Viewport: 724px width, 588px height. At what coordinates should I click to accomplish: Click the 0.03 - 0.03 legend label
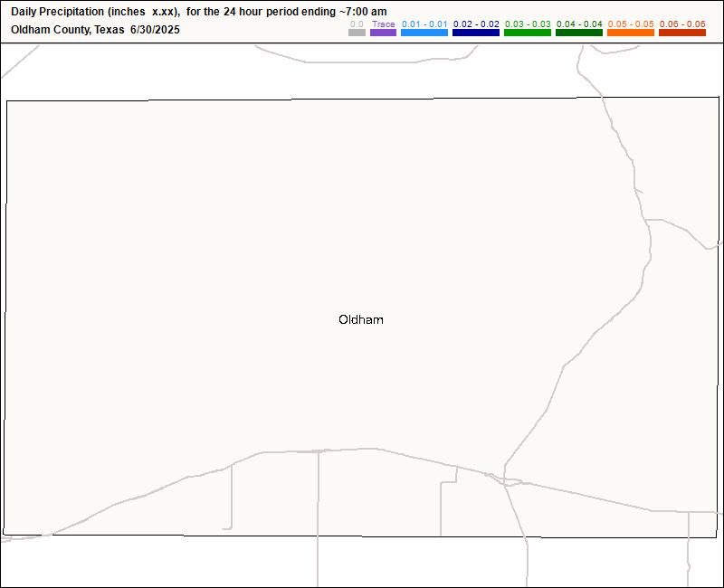[528, 24]
